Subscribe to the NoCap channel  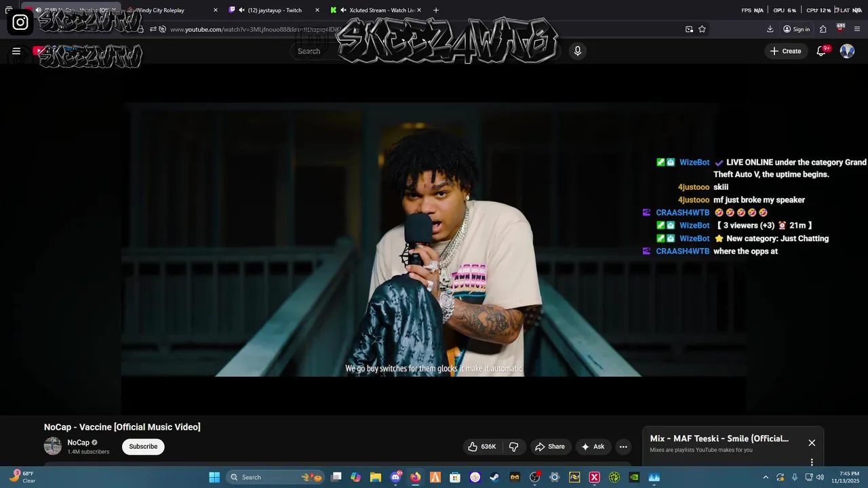coord(143,447)
